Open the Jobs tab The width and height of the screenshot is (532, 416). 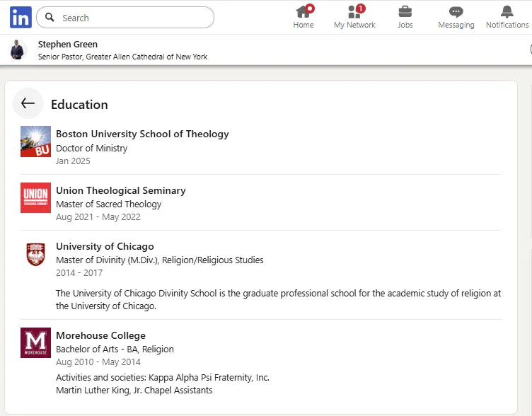(x=405, y=17)
